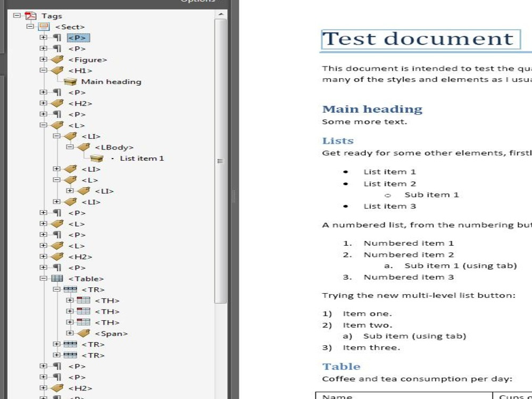Click the PDF icon beside the Tags root
The height and width of the screenshot is (399, 532).
tap(30, 15)
